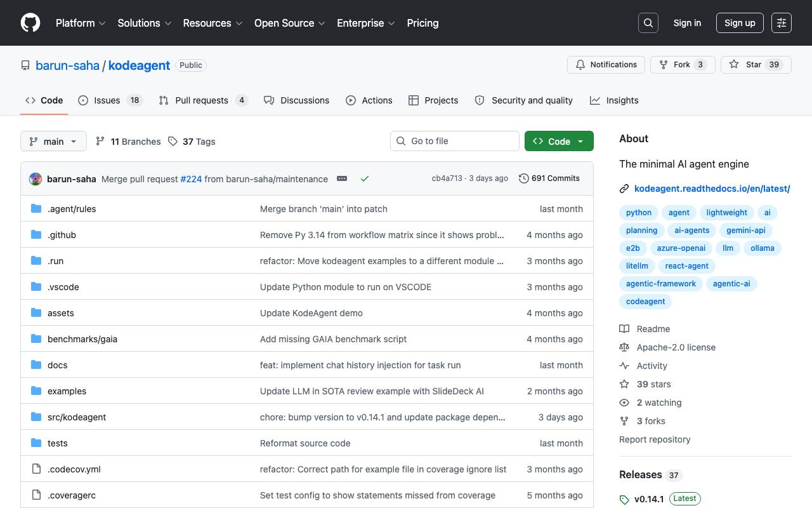Open the search magnifier button
The image size is (812, 508).
click(648, 23)
